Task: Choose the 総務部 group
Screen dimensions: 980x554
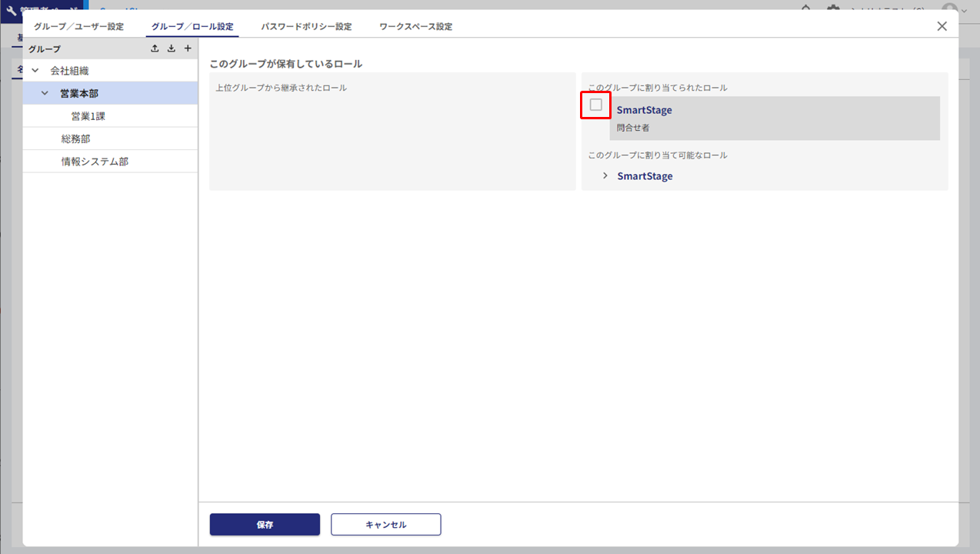Action: [x=76, y=138]
